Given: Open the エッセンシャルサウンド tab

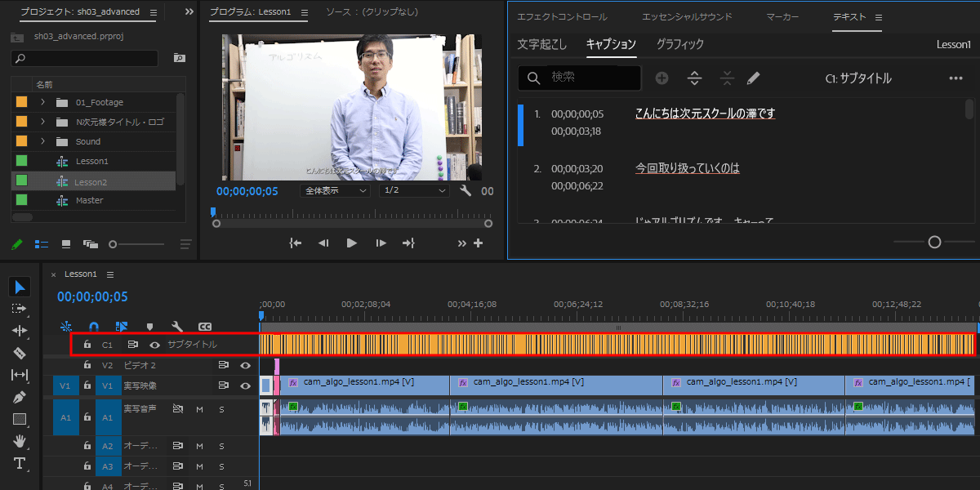Looking at the screenshot, I should (x=687, y=17).
